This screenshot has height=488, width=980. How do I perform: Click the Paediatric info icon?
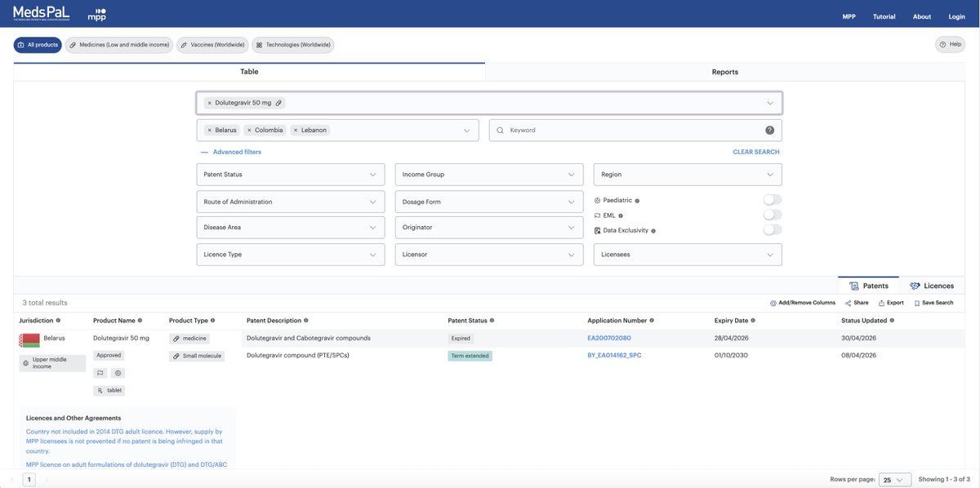[637, 200]
